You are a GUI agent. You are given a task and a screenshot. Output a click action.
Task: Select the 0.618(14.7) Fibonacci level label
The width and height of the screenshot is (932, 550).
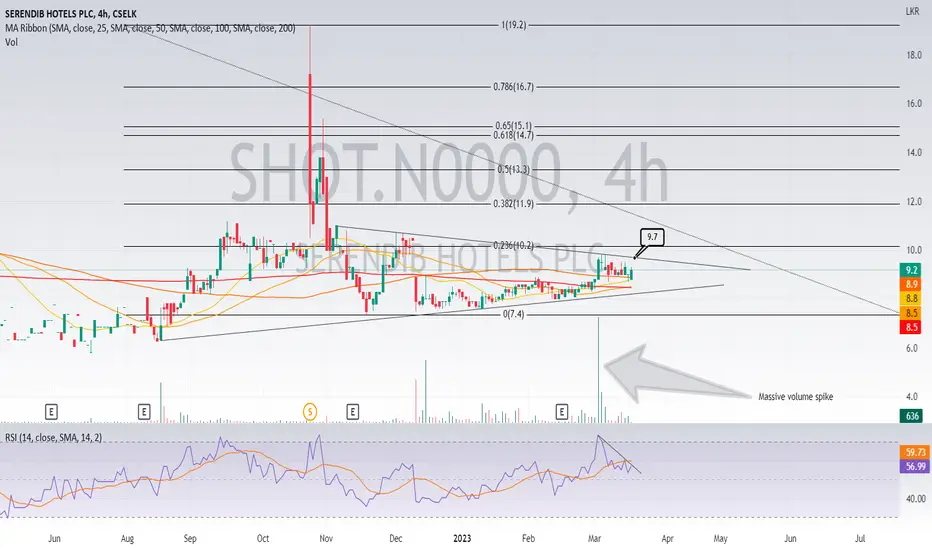click(x=514, y=136)
